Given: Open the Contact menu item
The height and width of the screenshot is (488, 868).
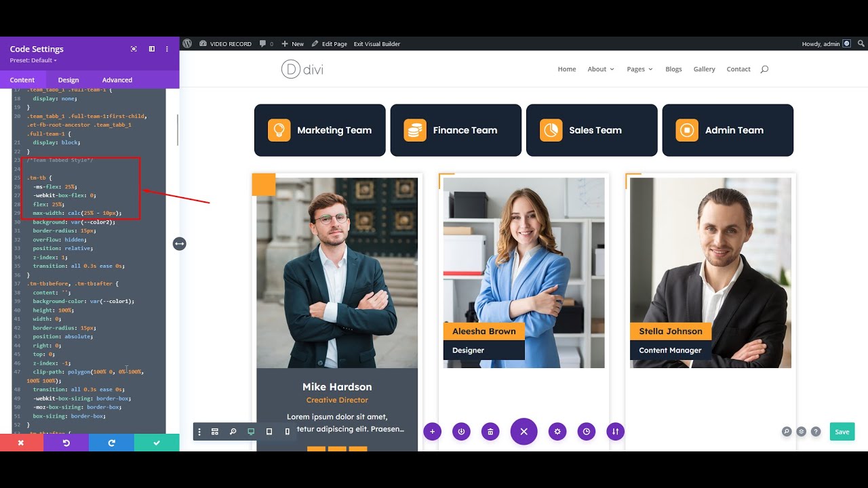Looking at the screenshot, I should [x=738, y=69].
